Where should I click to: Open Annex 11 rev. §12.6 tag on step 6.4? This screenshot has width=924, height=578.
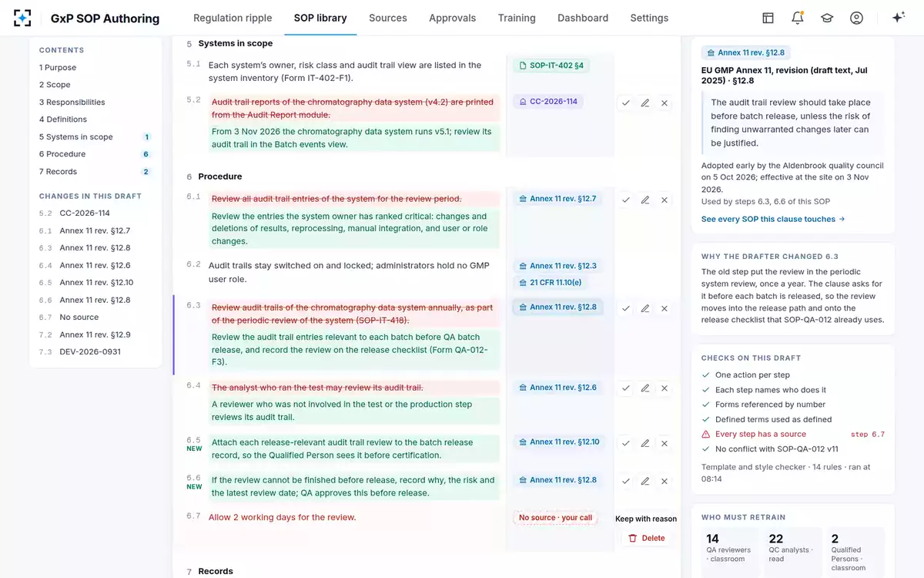pos(557,388)
